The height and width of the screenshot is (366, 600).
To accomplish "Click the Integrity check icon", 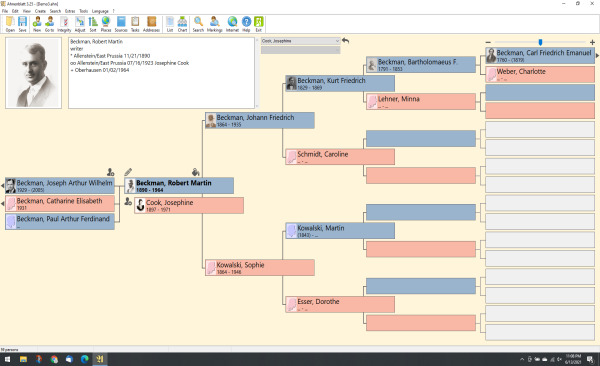I will [64, 24].
